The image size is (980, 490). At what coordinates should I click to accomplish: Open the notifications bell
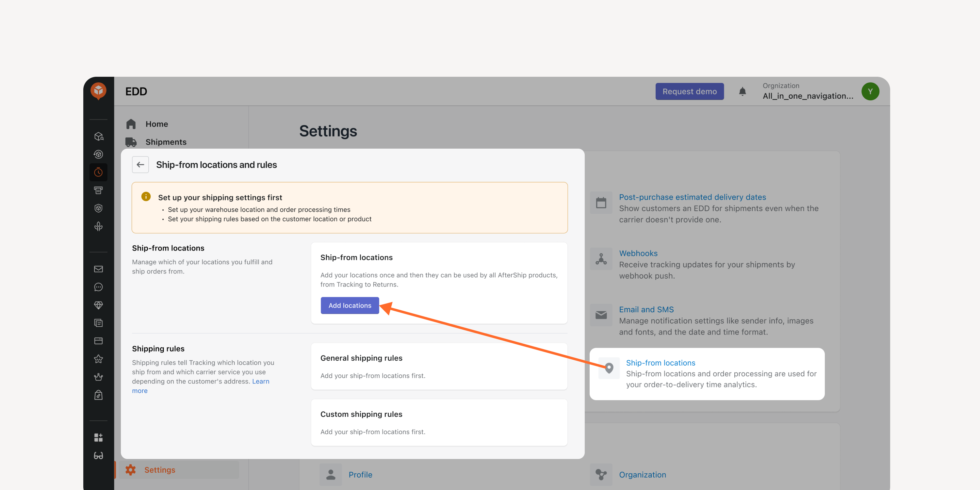tap(742, 91)
